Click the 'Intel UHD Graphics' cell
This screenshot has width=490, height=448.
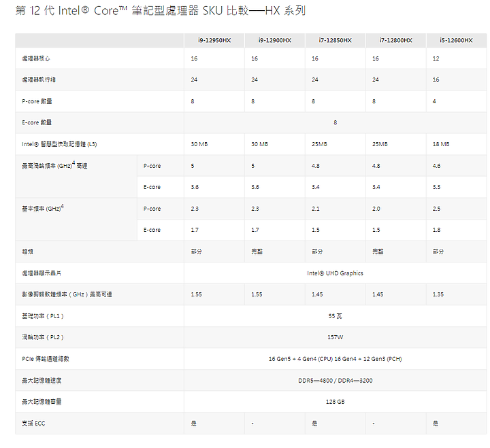click(x=336, y=273)
